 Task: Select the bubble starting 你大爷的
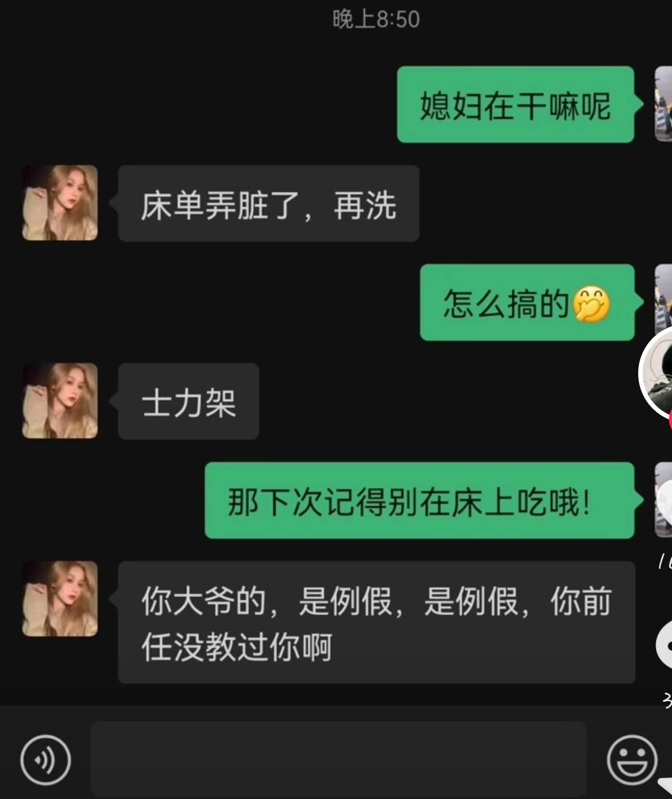(x=376, y=622)
